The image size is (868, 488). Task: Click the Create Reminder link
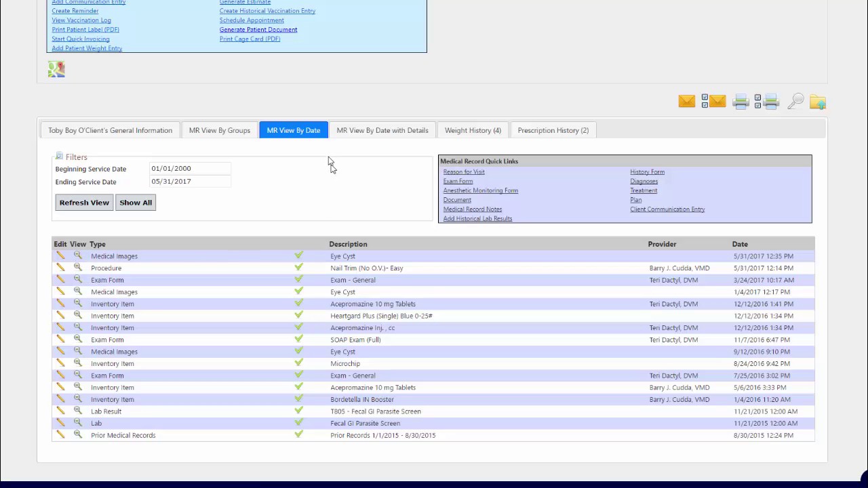coord(75,11)
